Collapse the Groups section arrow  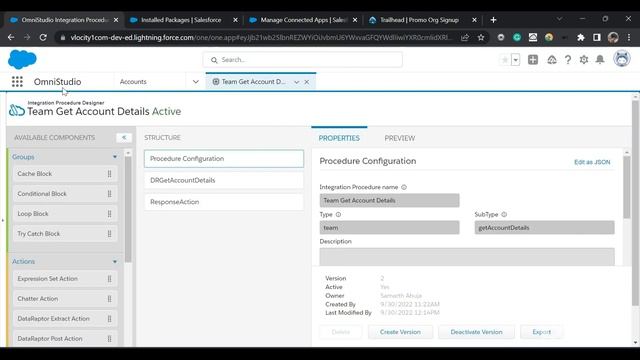pyautogui.click(x=115, y=157)
